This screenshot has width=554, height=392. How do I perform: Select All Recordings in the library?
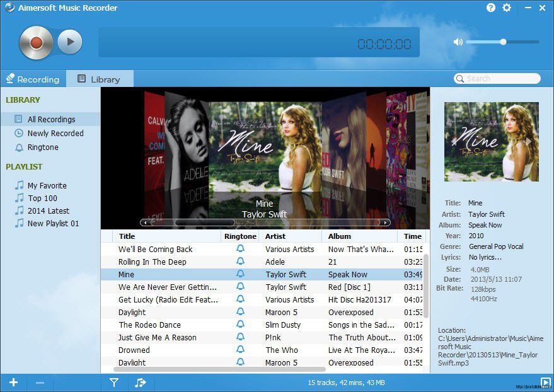tap(50, 119)
